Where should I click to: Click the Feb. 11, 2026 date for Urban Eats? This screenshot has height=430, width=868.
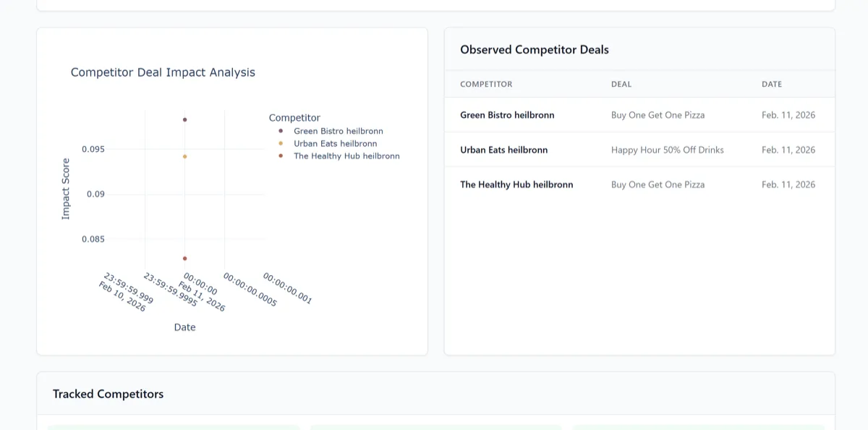(x=788, y=150)
